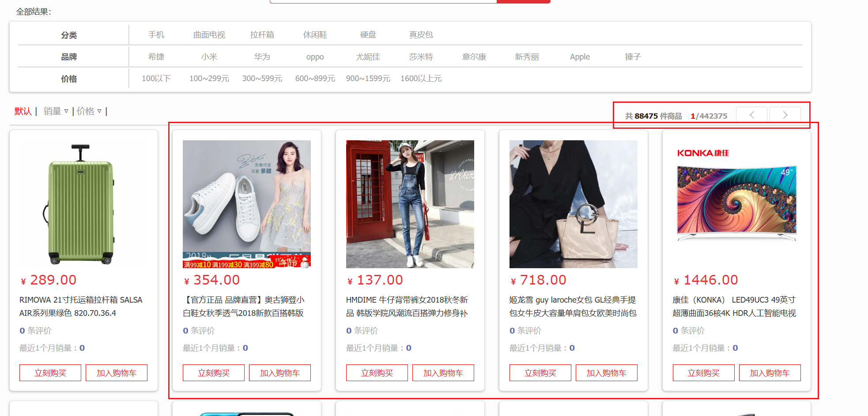
Task: Filter by brand 希捷
Action: pos(156,57)
